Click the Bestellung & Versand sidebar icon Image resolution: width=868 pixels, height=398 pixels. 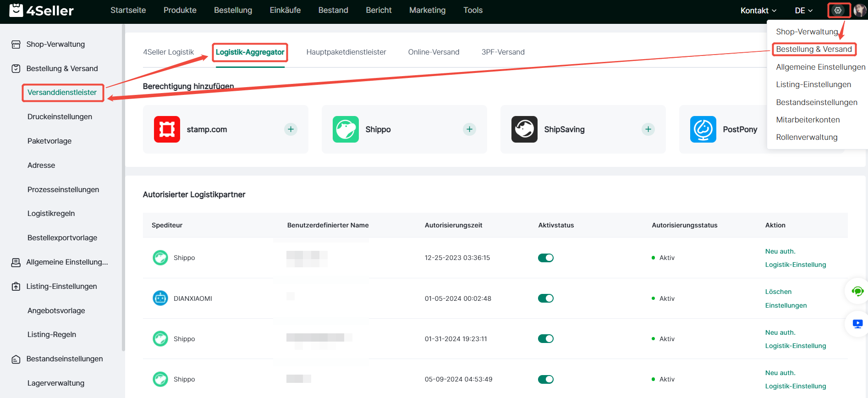pyautogui.click(x=16, y=69)
